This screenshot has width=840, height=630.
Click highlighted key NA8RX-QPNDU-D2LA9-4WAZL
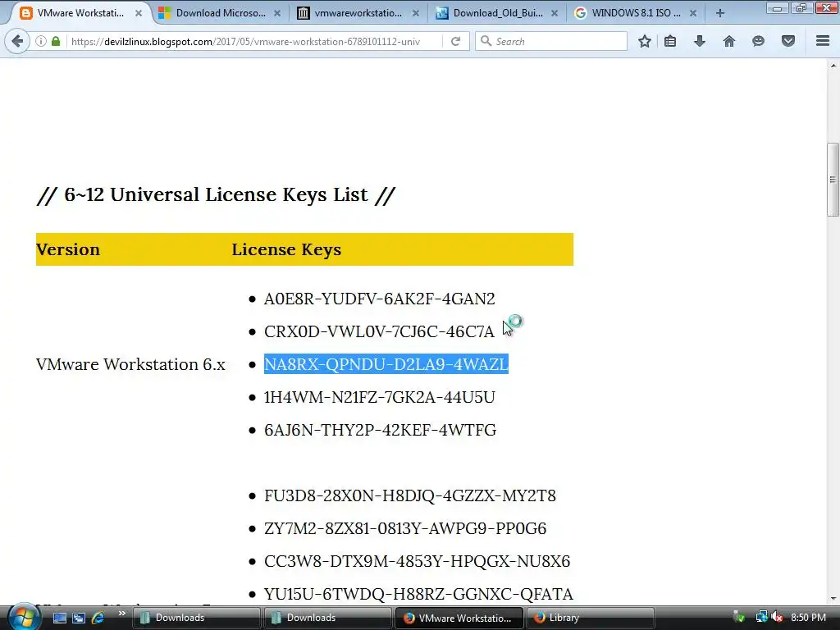tap(386, 364)
